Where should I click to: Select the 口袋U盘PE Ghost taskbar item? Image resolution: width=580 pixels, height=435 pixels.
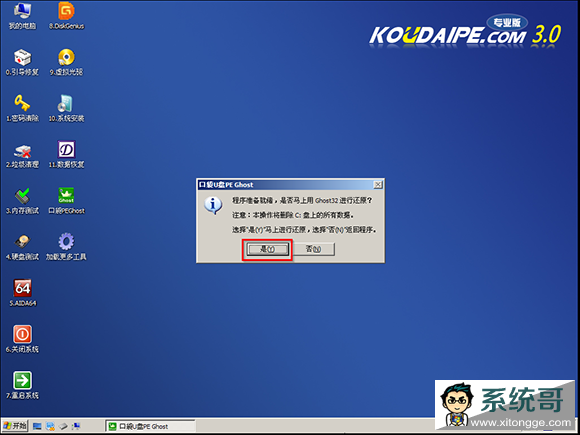click(150, 426)
